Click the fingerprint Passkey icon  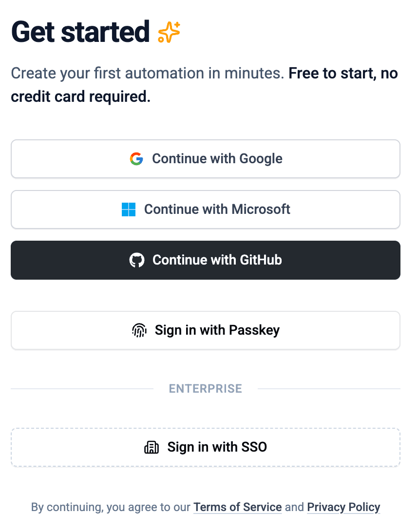coord(139,330)
